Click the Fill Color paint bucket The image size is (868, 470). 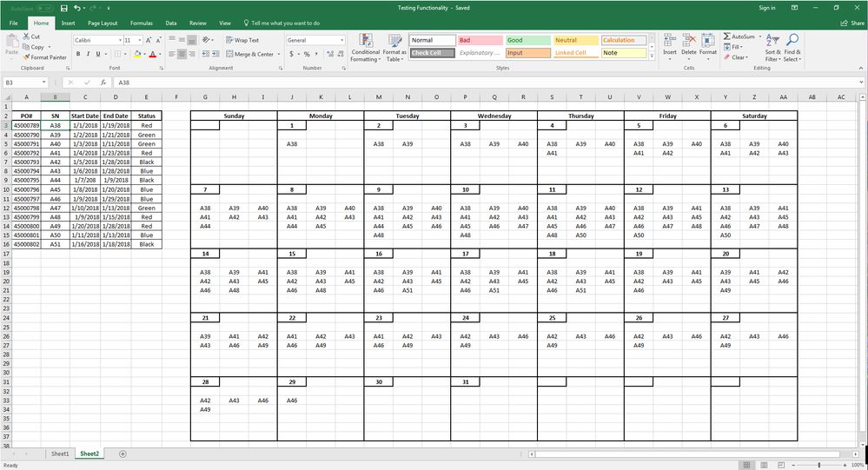point(136,54)
